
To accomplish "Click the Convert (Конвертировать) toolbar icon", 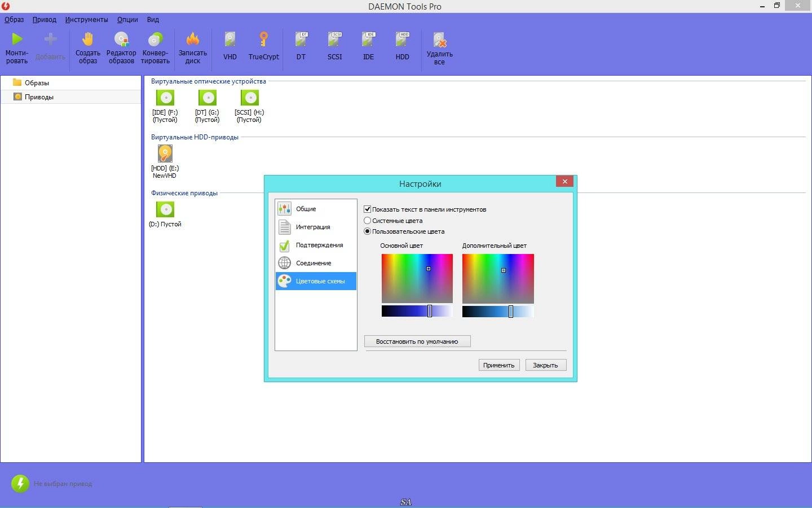I will [x=155, y=39].
